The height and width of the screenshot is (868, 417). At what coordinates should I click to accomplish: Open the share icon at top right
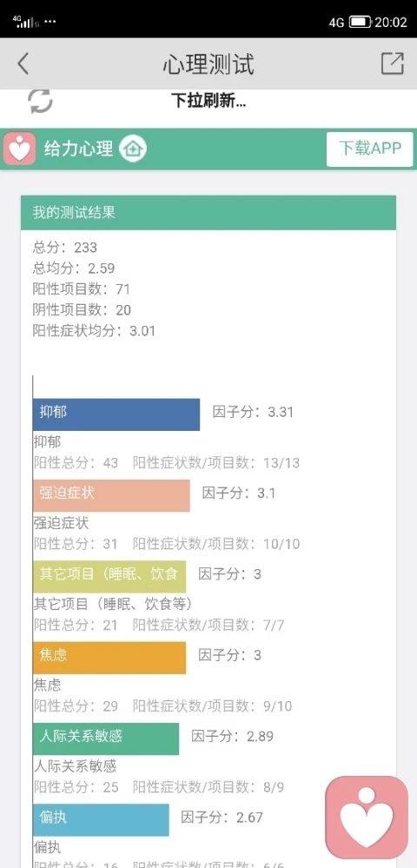tap(393, 63)
